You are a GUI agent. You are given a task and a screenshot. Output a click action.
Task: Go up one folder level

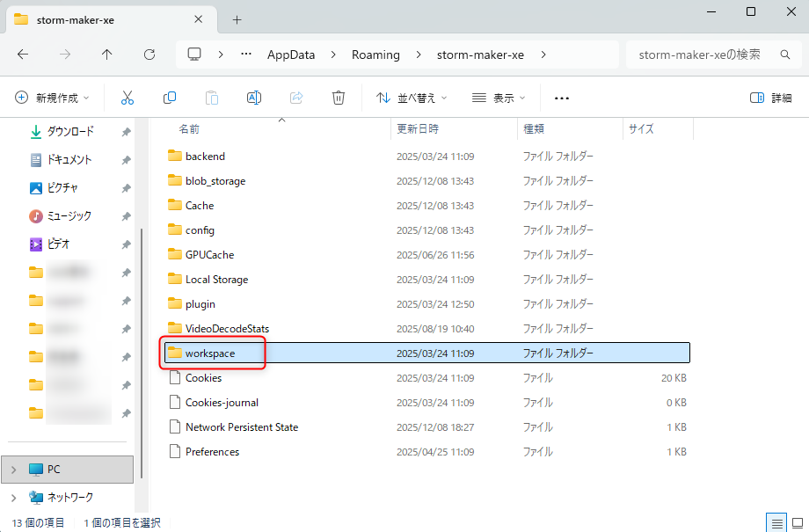point(107,55)
